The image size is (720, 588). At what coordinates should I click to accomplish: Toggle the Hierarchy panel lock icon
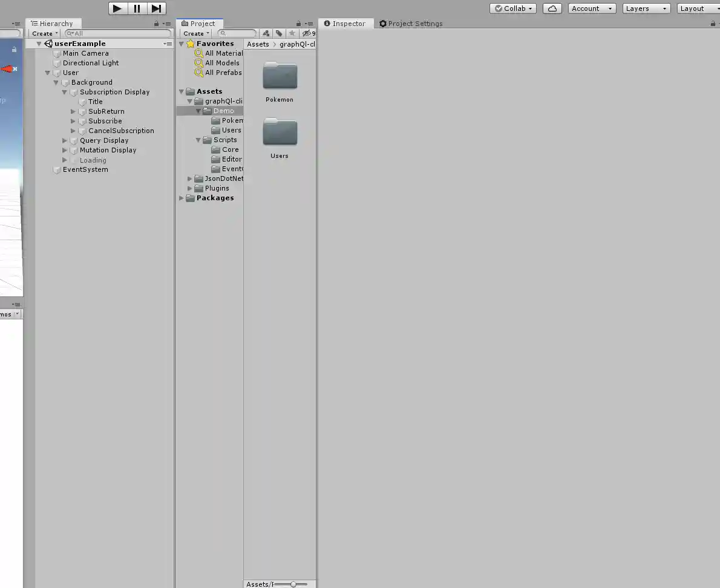coord(156,23)
